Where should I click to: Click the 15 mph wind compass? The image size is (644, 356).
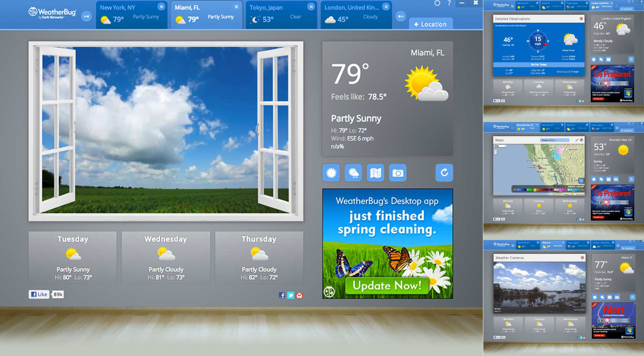[538, 41]
